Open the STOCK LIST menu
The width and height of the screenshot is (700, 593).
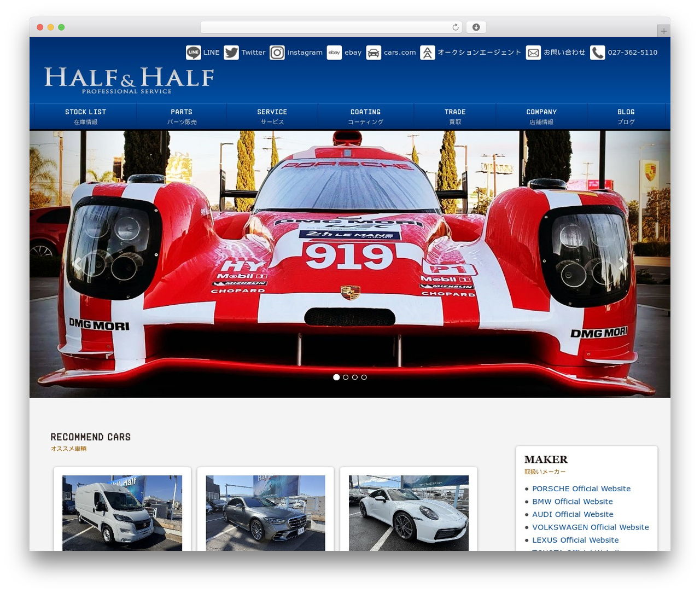(x=86, y=117)
